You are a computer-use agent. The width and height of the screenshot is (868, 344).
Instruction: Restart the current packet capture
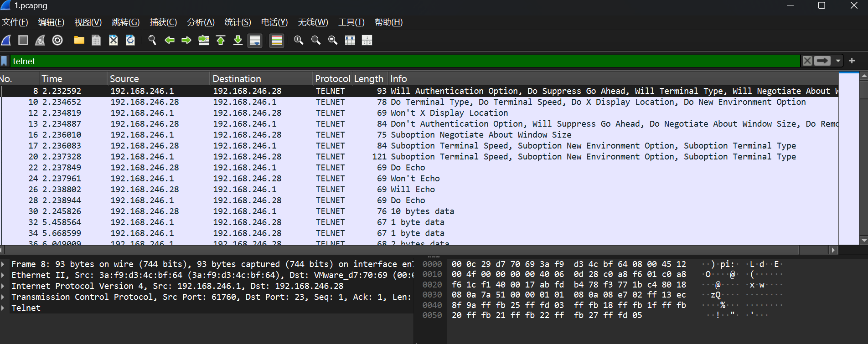click(41, 41)
